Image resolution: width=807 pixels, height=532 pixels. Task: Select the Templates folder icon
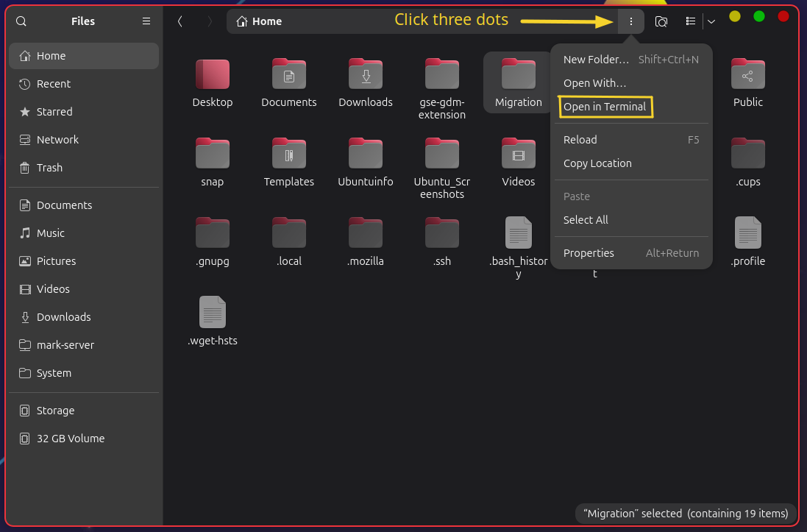tap(289, 154)
